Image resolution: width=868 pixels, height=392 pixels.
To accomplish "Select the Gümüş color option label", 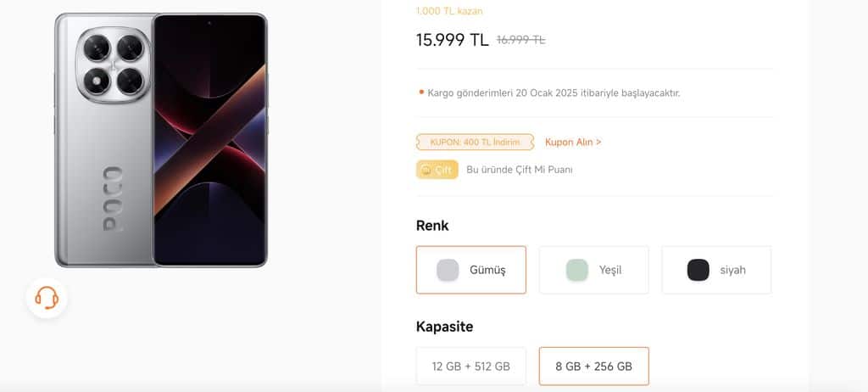I will point(487,270).
